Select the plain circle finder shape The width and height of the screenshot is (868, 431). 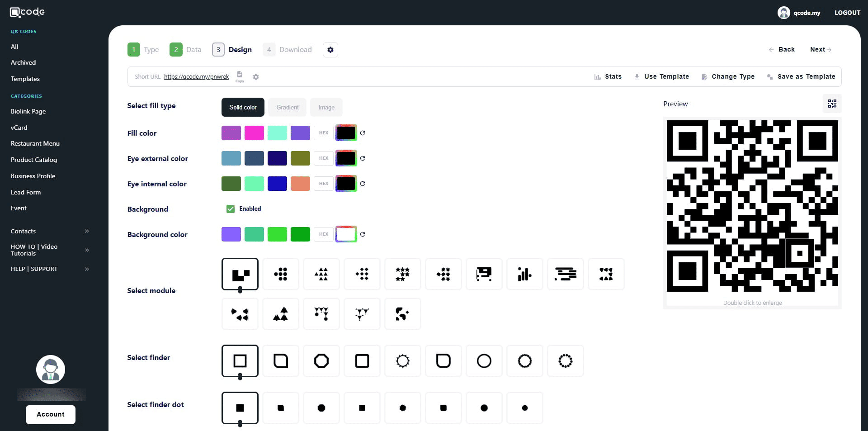(x=484, y=361)
